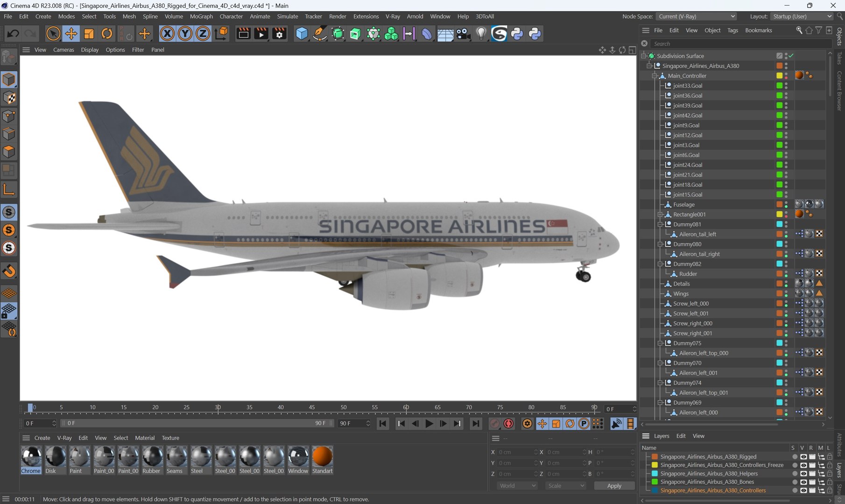The image size is (845, 504).
Task: Toggle Z axis lock
Action: point(203,34)
